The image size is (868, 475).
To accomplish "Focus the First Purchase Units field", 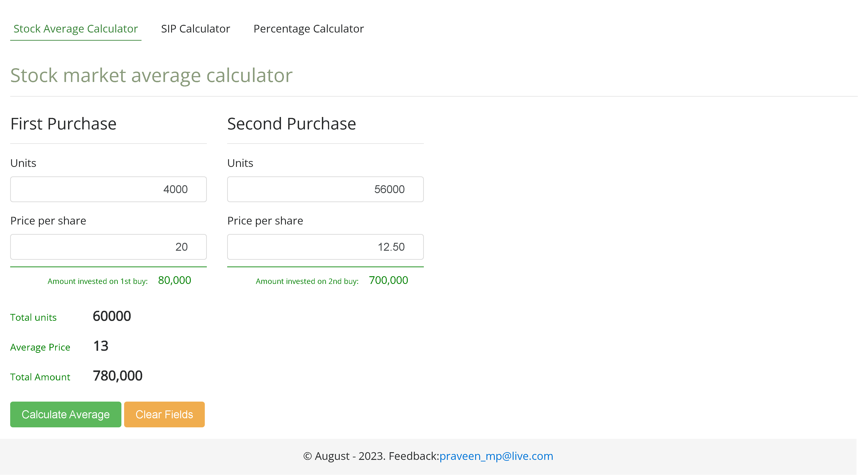I will click(x=108, y=189).
